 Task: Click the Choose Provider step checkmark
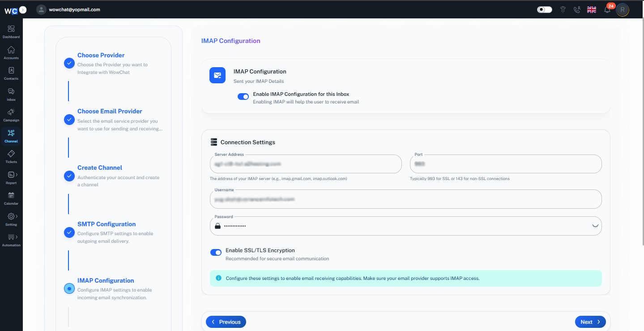click(69, 63)
